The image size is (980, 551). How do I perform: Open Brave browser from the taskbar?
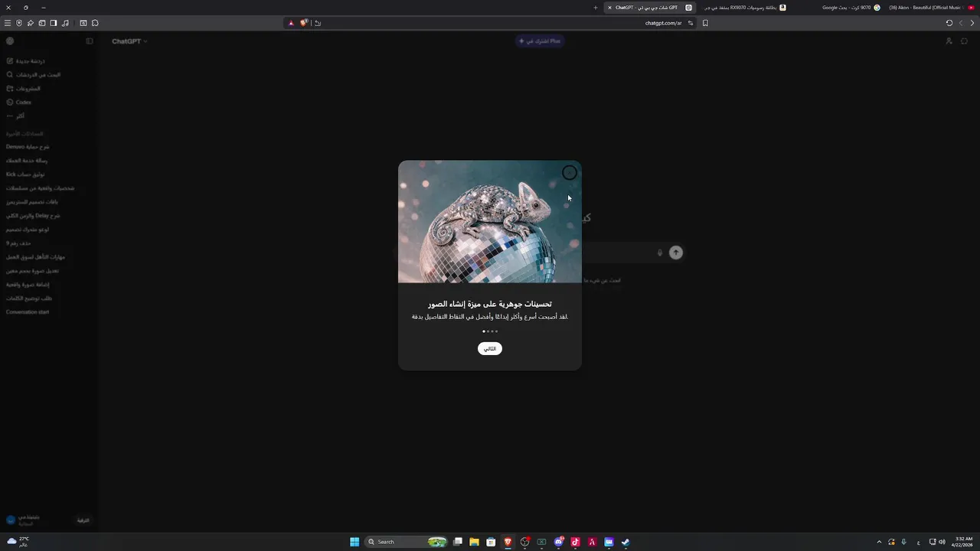(x=508, y=542)
